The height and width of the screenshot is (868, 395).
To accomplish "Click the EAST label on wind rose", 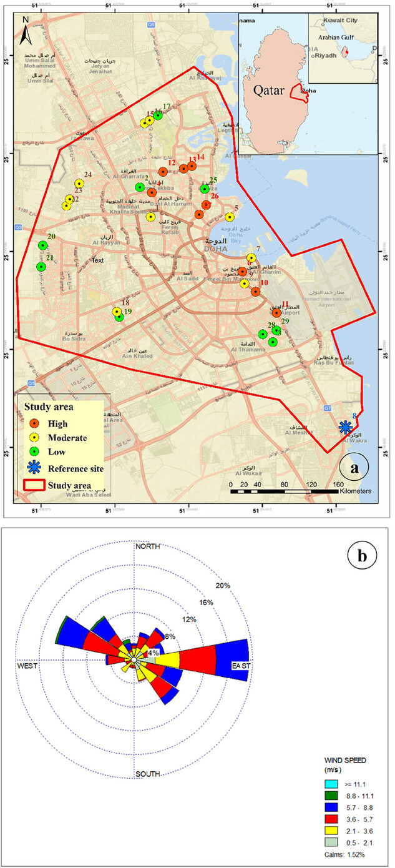I will (241, 666).
